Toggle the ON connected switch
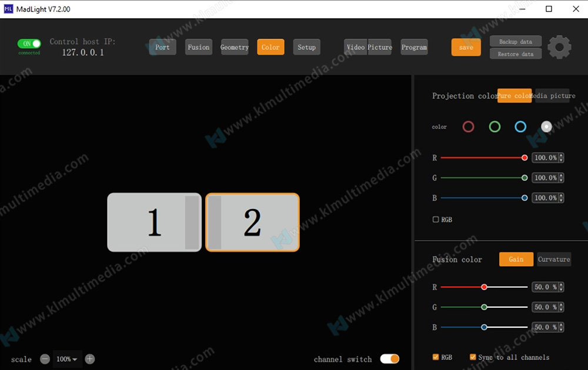 click(29, 43)
